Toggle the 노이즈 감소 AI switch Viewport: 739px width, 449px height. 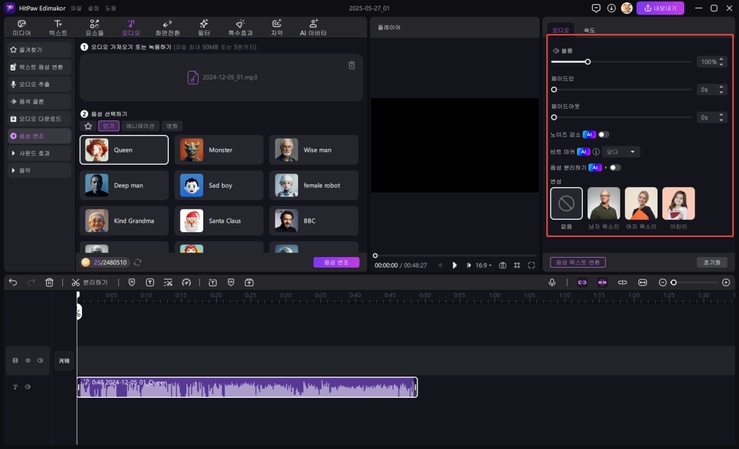click(603, 134)
